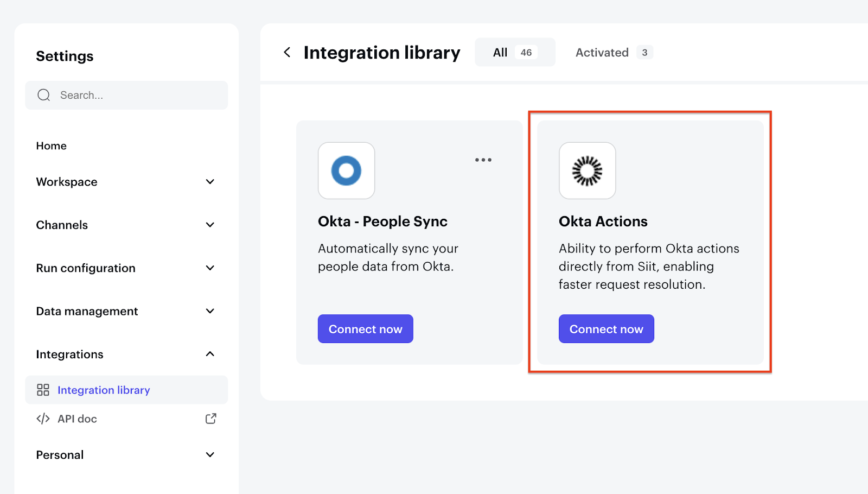Expand the Personal section chevron
This screenshot has width=868, height=494.
210,455
